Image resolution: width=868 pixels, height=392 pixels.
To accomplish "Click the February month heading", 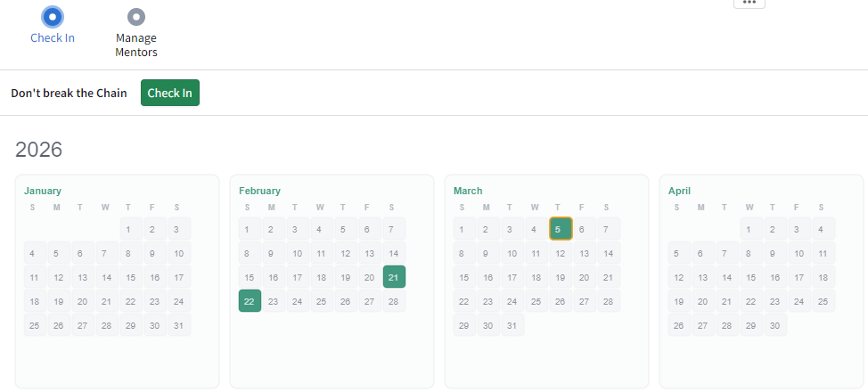I will tap(259, 191).
